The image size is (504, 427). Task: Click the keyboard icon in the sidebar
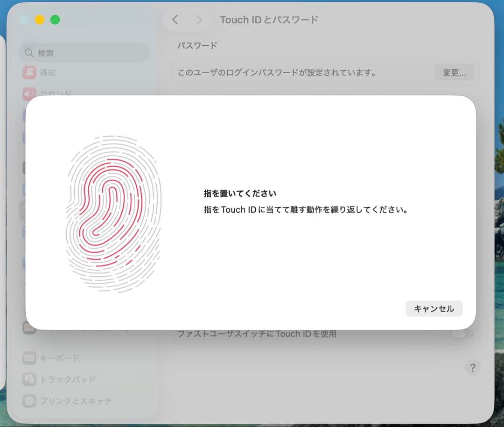[29, 358]
